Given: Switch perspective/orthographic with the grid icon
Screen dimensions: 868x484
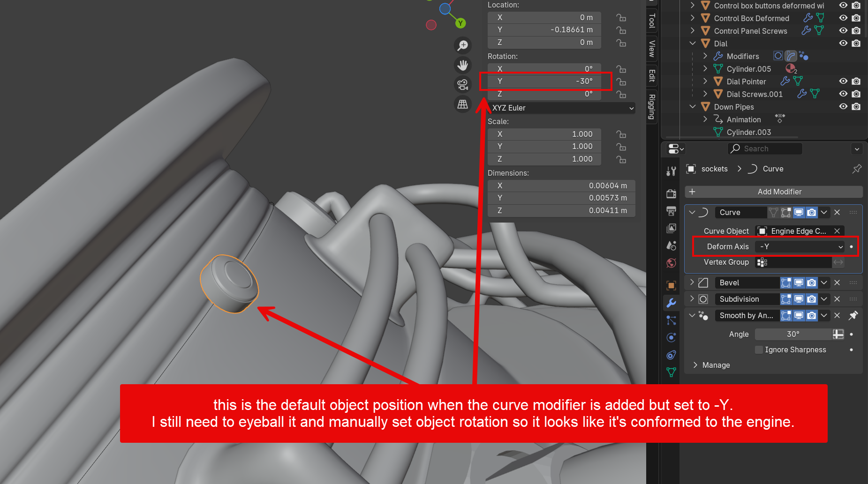Looking at the screenshot, I should [463, 104].
